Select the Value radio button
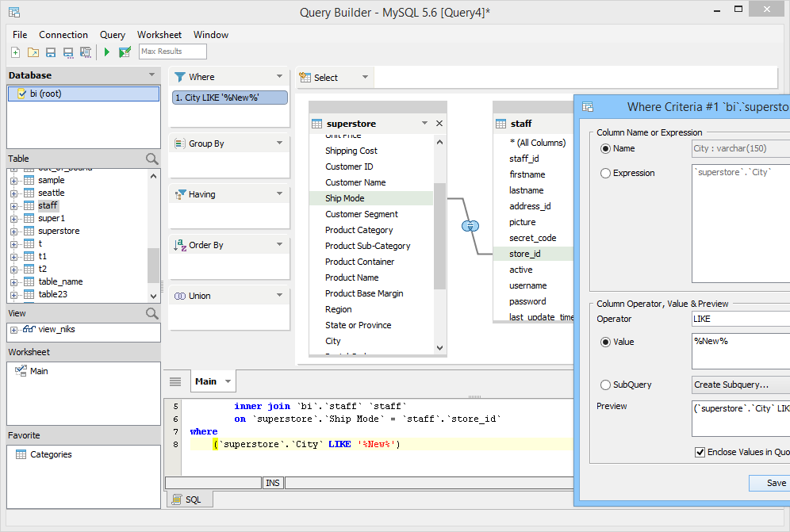790x532 pixels. pyautogui.click(x=606, y=342)
